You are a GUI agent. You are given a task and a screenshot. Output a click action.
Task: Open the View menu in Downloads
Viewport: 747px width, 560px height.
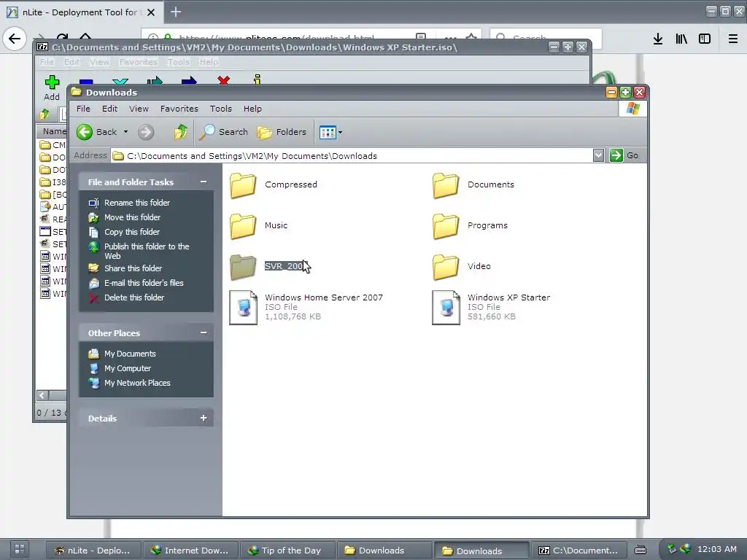point(139,109)
